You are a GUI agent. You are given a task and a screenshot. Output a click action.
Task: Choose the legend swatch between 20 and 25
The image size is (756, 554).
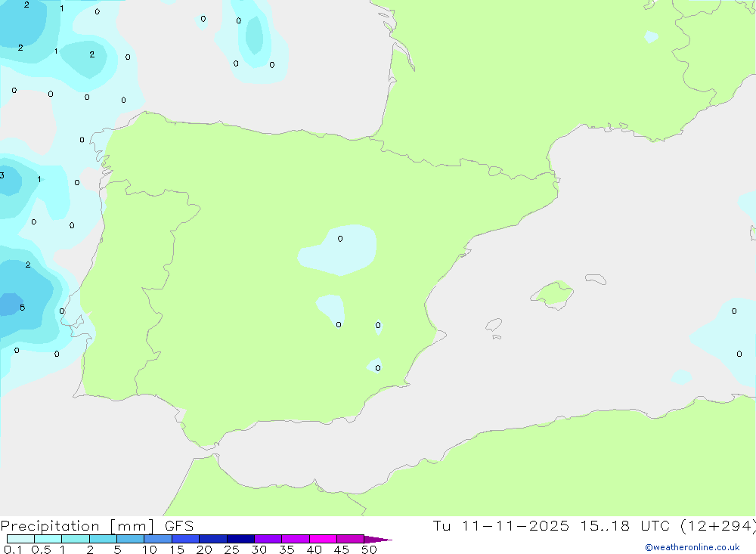[213, 539]
